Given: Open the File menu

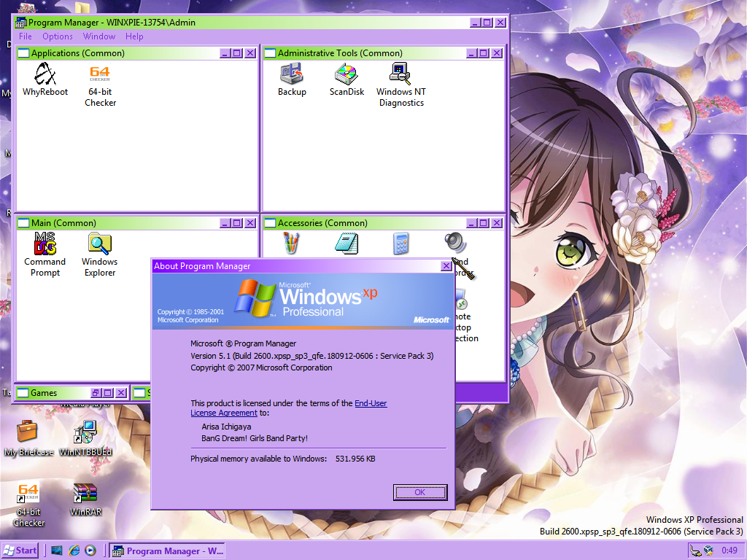Looking at the screenshot, I should point(26,36).
